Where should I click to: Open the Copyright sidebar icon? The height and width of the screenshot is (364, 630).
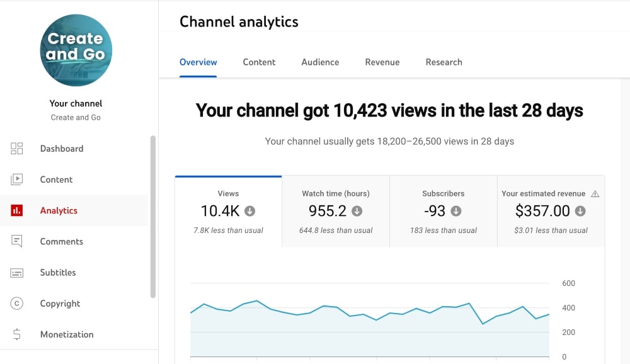(x=16, y=304)
